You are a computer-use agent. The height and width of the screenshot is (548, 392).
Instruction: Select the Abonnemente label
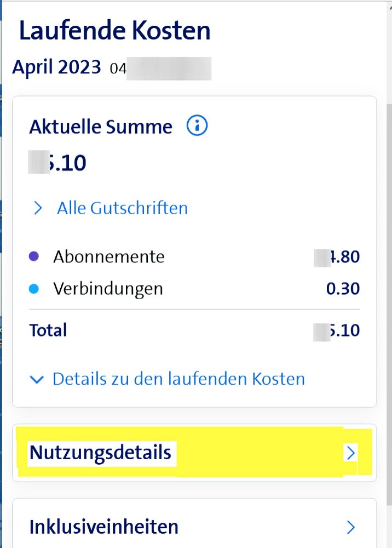(x=109, y=256)
